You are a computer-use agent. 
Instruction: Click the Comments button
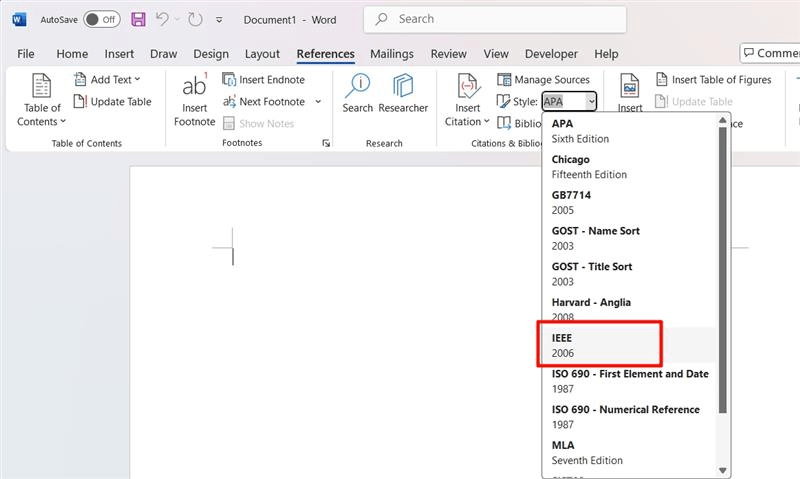click(x=770, y=53)
